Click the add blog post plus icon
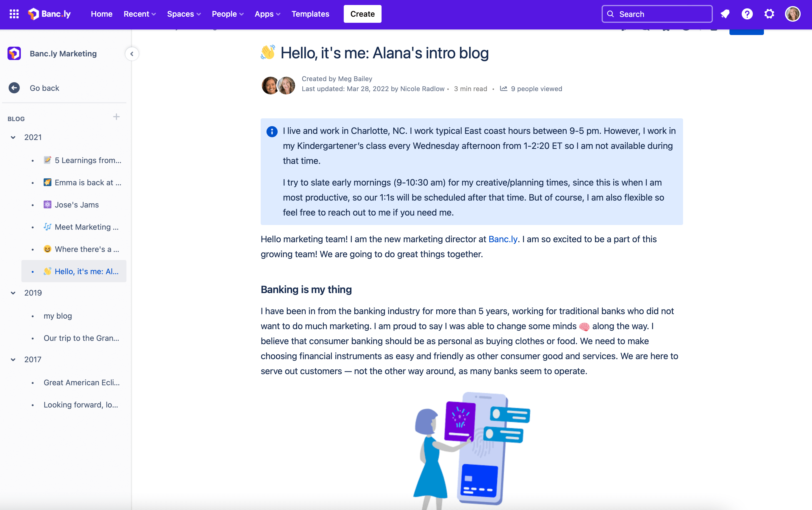Image resolution: width=812 pixels, height=510 pixels. [x=117, y=117]
